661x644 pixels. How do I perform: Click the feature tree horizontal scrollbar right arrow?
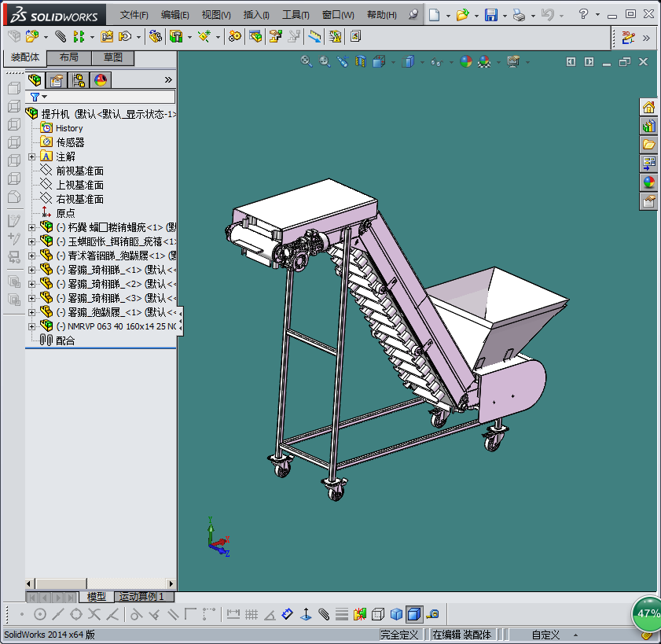click(171, 584)
